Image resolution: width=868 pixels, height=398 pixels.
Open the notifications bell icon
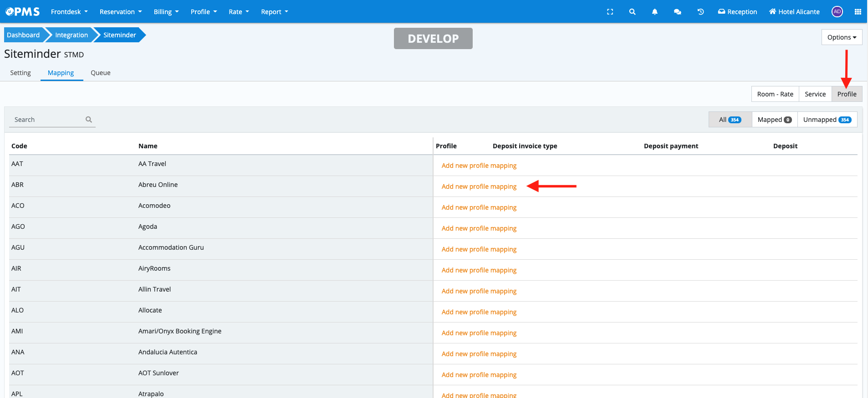(x=654, y=12)
